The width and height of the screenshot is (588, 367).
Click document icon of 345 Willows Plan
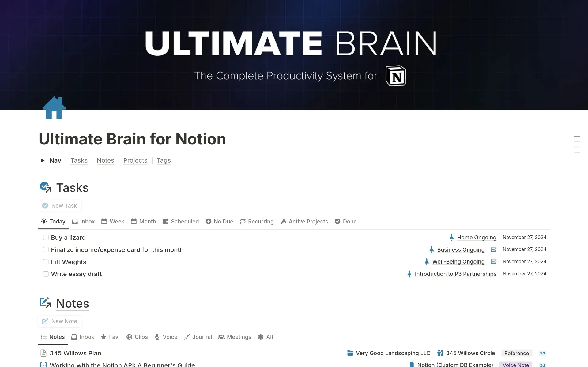tap(43, 353)
